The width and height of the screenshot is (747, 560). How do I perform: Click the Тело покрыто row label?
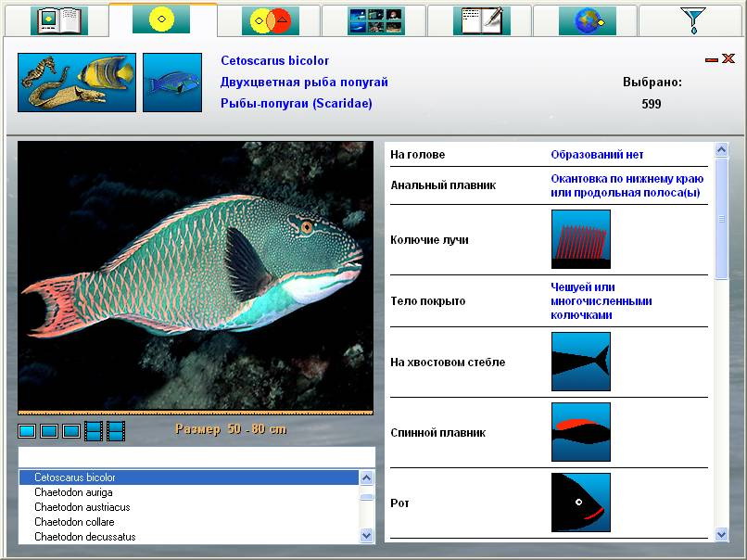pyautogui.click(x=428, y=301)
